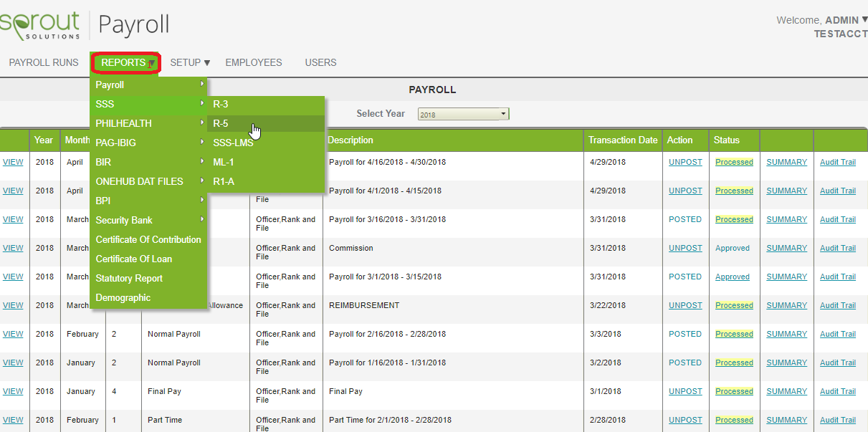
Task: VIEW the first April payroll entry
Action: pos(13,162)
